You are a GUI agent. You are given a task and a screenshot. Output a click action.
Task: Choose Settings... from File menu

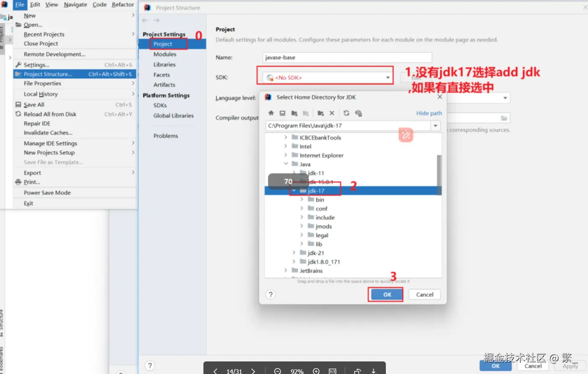tap(75, 65)
